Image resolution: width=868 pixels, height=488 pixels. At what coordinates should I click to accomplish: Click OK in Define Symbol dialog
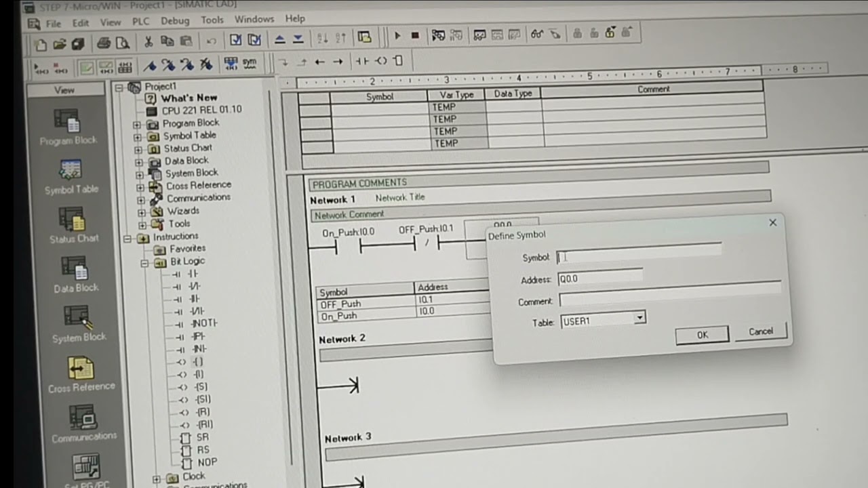pos(702,335)
